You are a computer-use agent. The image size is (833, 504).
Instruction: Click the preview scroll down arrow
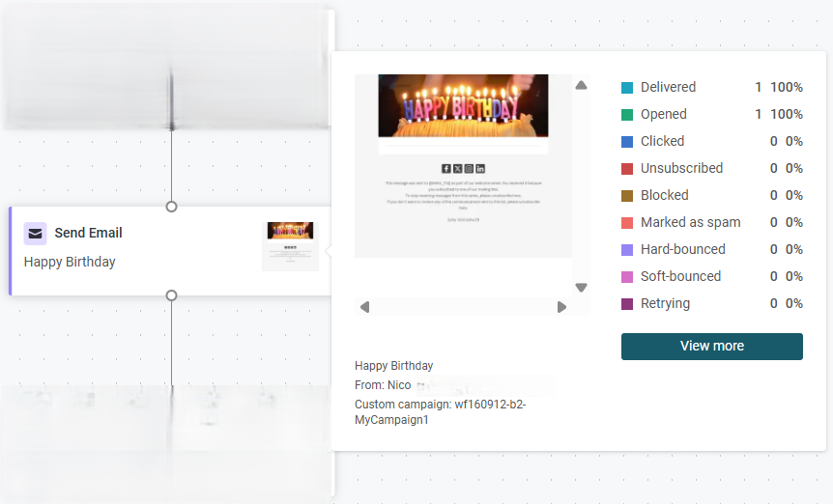point(581,288)
